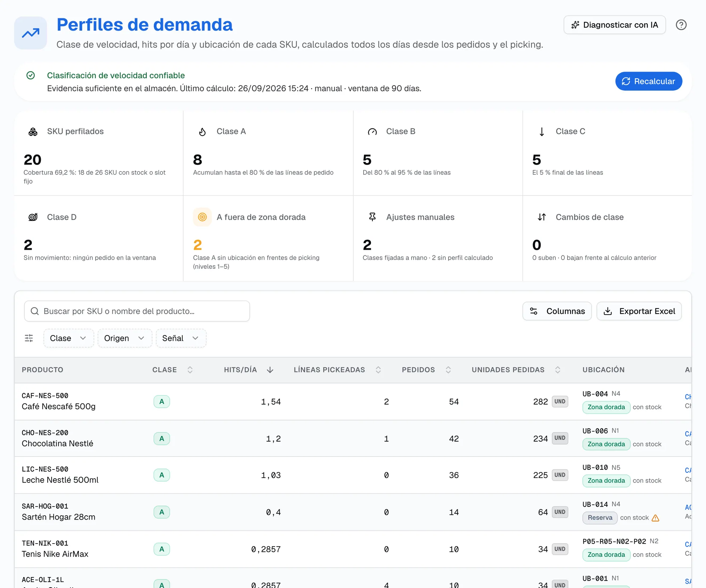Click the SKU perfilados boxes icon
The width and height of the screenshot is (706, 588).
pyautogui.click(x=33, y=132)
